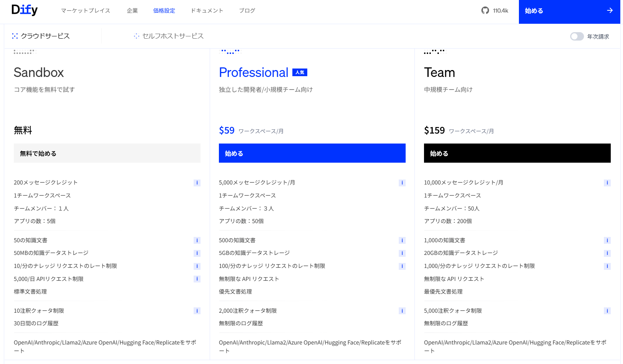Click 年次請求 label text

598,37
